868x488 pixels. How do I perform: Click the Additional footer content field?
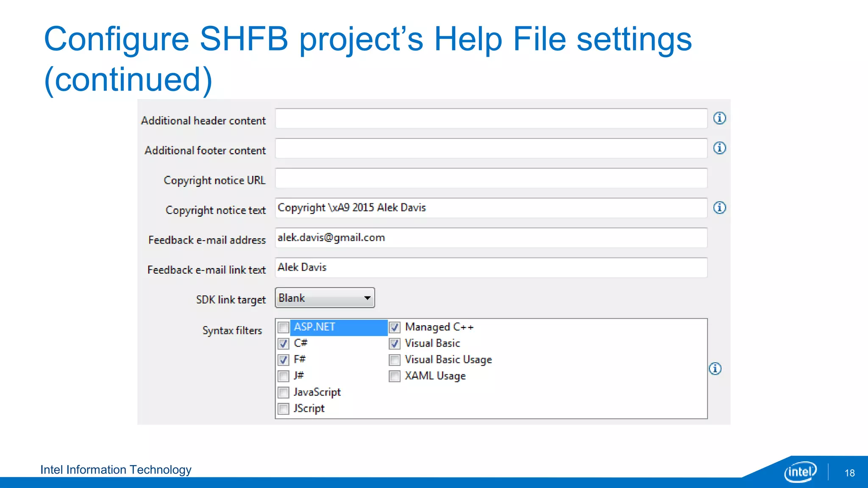[491, 148]
